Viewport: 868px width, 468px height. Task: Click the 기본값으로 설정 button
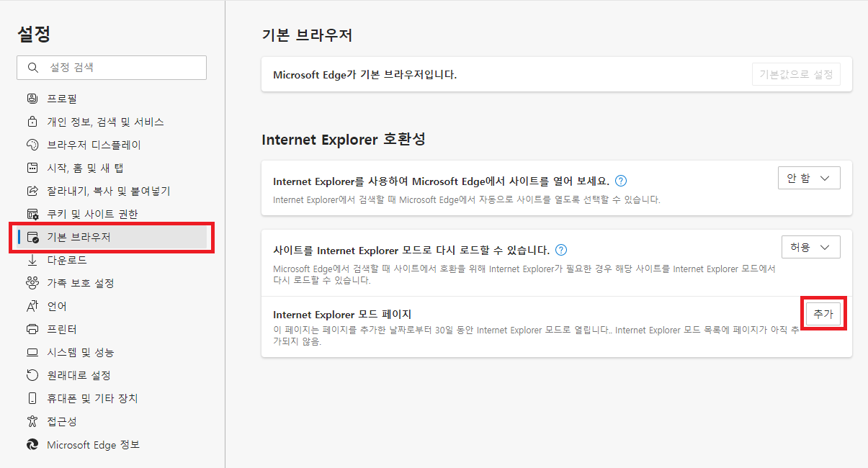click(x=795, y=74)
